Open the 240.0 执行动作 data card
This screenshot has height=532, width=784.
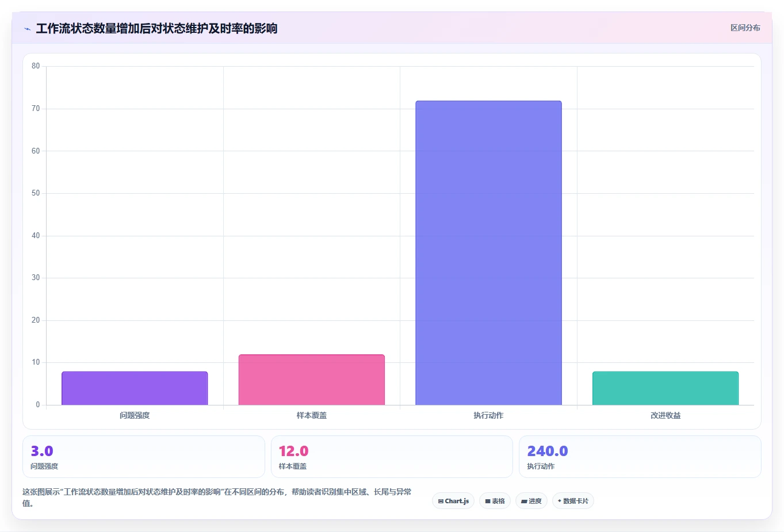pos(640,457)
